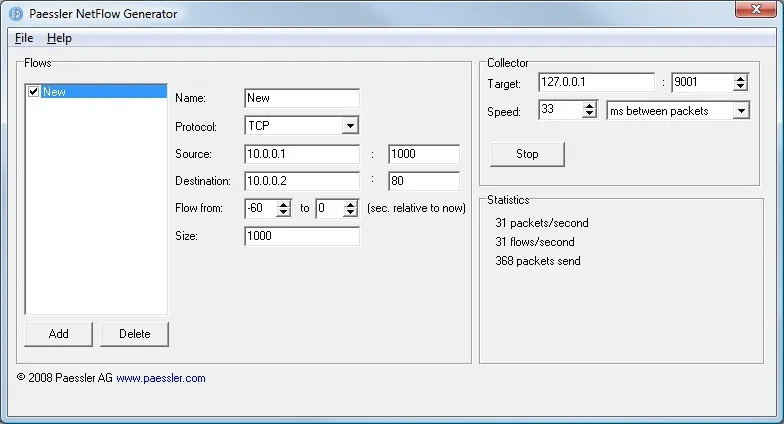Open the Help menu
This screenshot has width=784, height=424.
coord(59,38)
